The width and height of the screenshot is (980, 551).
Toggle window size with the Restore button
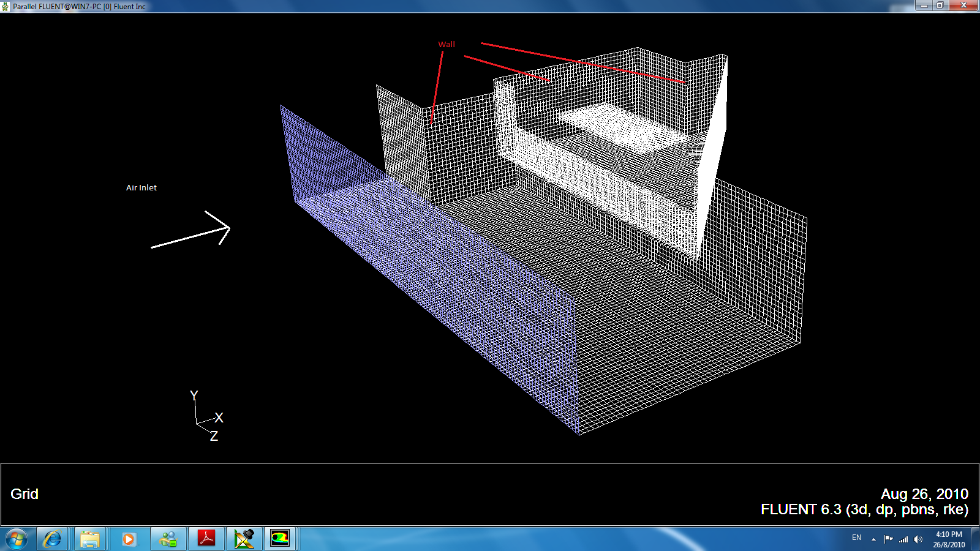(x=940, y=5)
